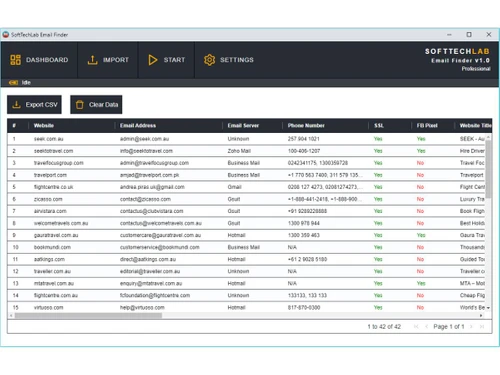Select the travelport.com website cell

tap(50, 175)
